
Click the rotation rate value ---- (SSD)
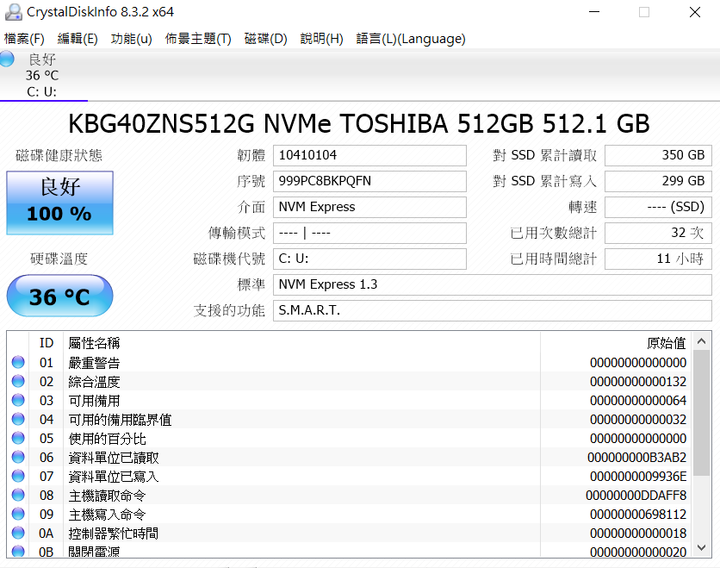pos(658,207)
